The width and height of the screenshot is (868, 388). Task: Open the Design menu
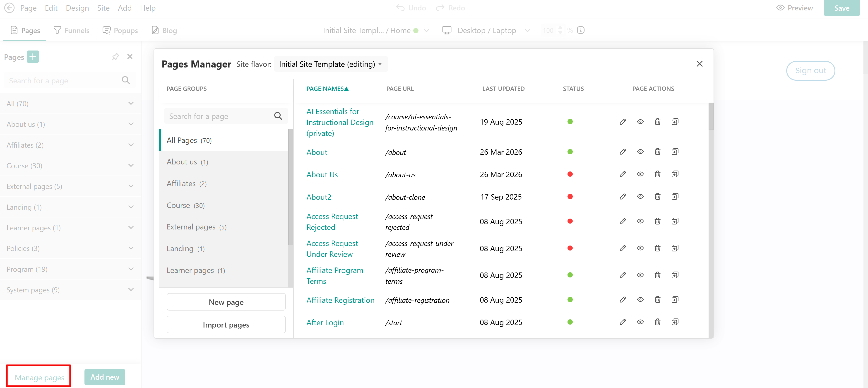(77, 8)
